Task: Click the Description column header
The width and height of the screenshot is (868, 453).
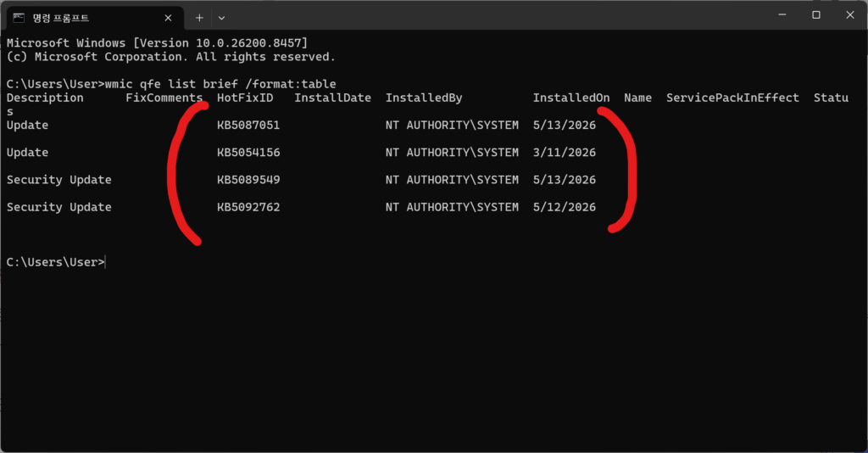Action: point(45,98)
